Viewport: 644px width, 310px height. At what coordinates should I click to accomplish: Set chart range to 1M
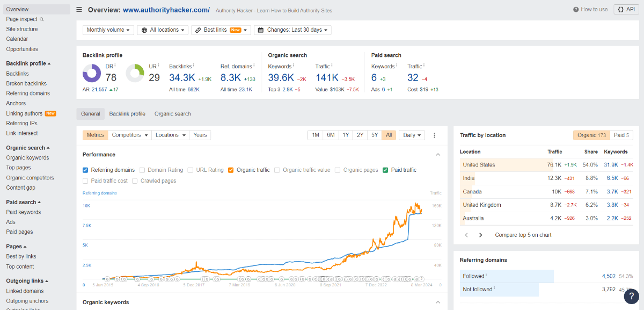(x=316, y=135)
